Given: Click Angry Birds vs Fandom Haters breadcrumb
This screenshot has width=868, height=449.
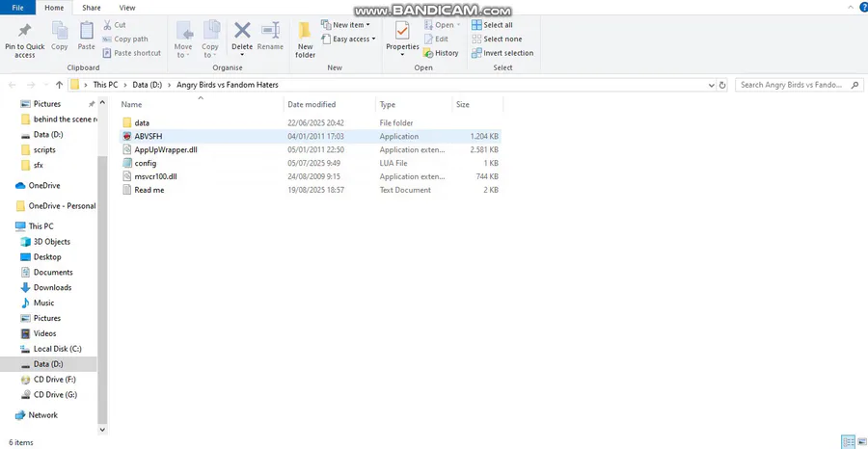Looking at the screenshot, I should pos(228,85).
